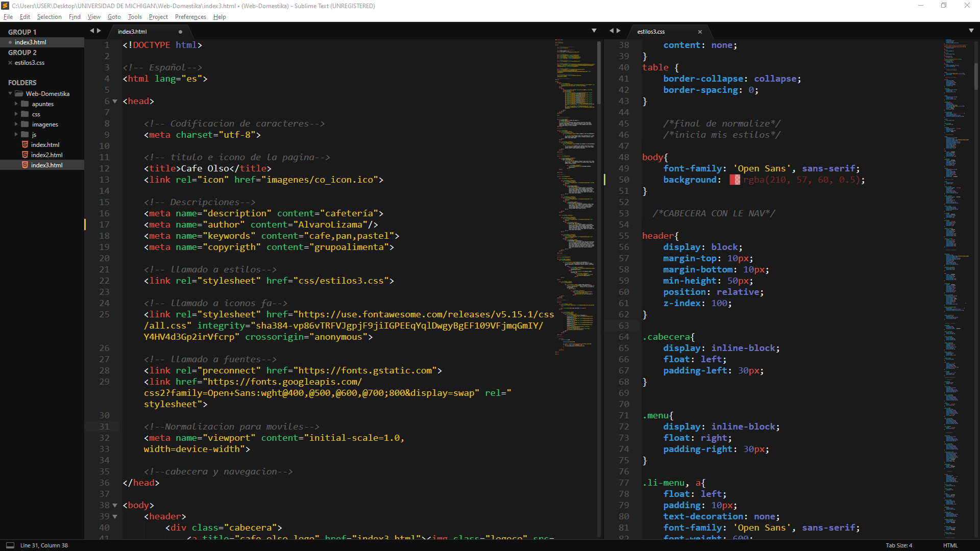Fold the body tag at line 38
Screen dimensions: 980x551
pos(115,506)
